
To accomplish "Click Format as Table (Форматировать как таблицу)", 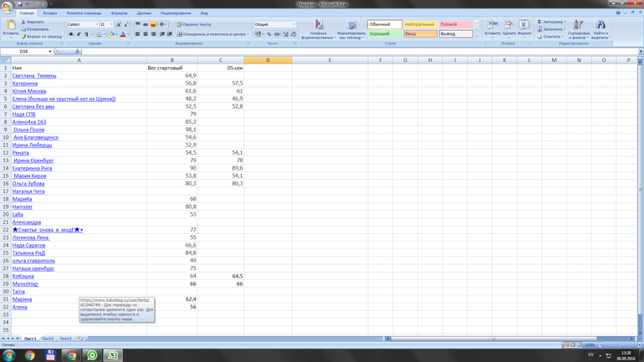I will (350, 30).
